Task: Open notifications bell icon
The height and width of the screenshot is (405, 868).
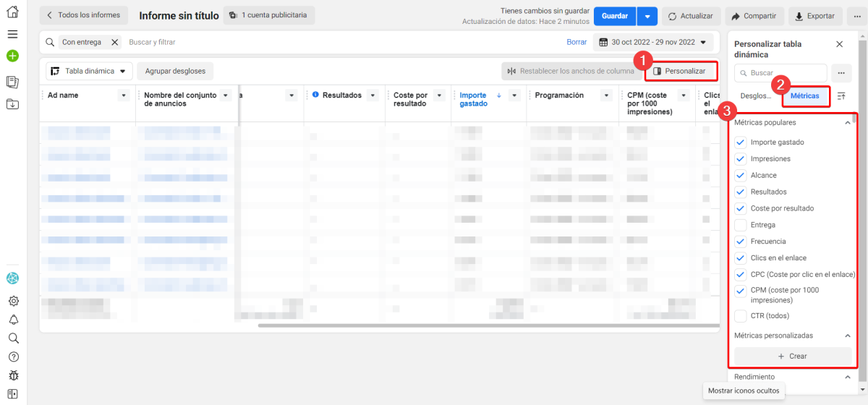Action: 13,320
